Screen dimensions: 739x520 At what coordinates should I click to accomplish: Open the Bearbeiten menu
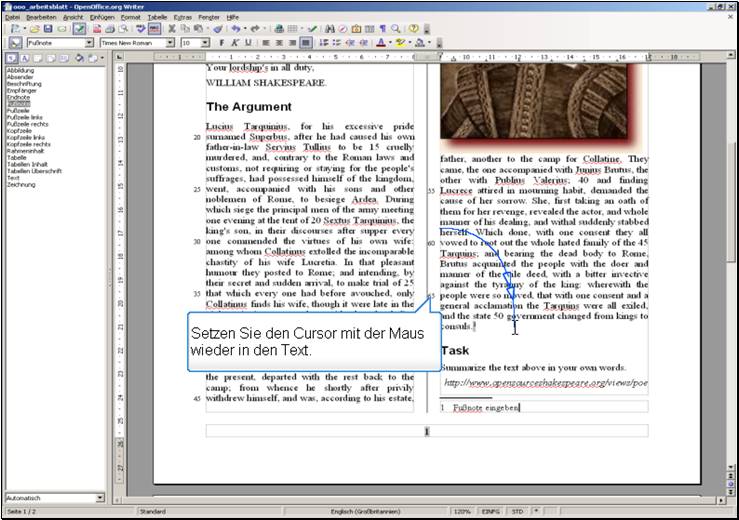41,17
